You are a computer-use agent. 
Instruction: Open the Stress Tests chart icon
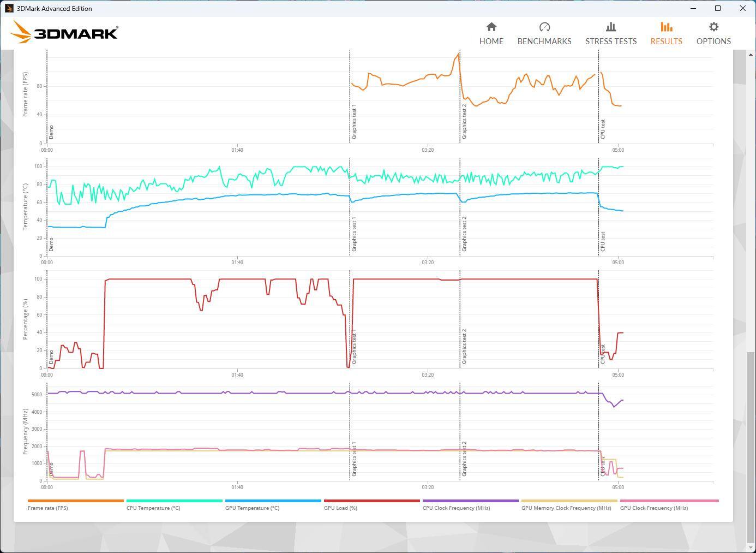[x=610, y=27]
